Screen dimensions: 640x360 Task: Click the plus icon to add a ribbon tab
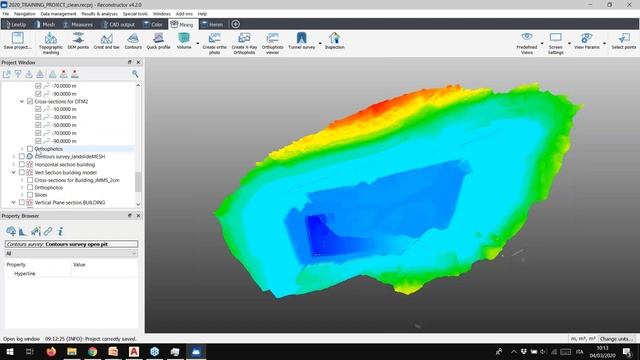click(x=236, y=24)
